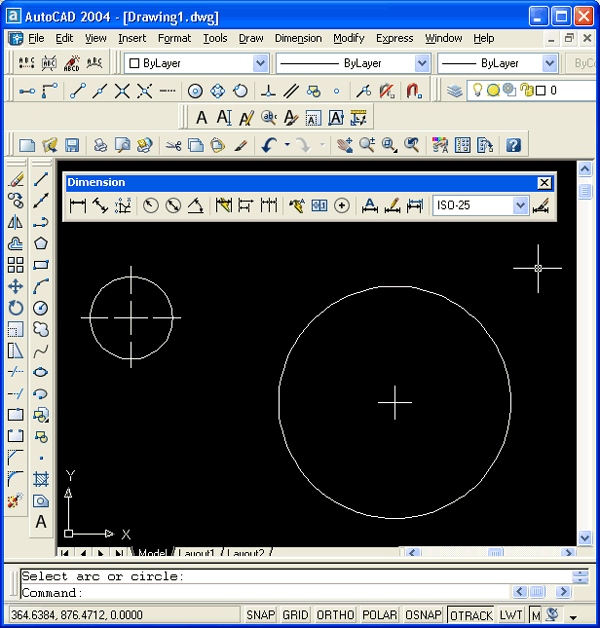Toggle SNAP mode in status bar

point(261,615)
